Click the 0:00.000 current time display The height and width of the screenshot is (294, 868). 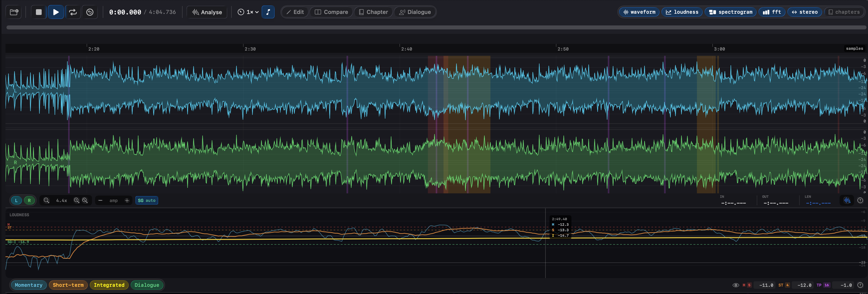pos(125,12)
